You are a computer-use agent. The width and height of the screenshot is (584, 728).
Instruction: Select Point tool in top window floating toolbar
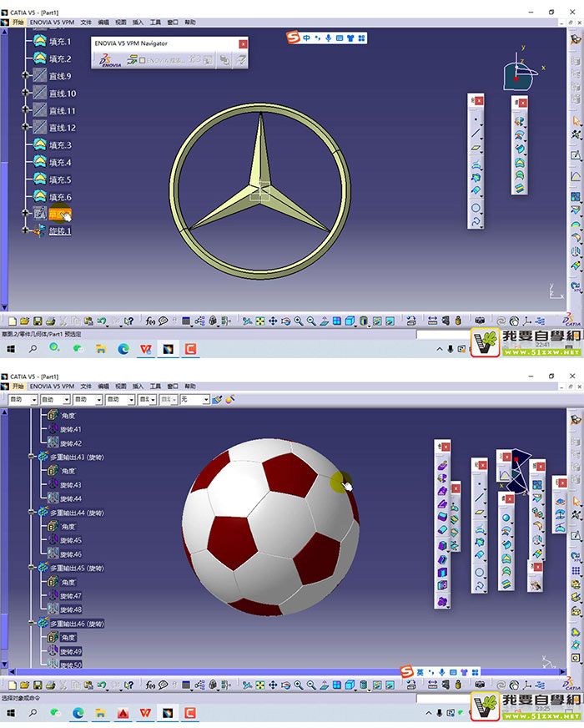(x=476, y=119)
